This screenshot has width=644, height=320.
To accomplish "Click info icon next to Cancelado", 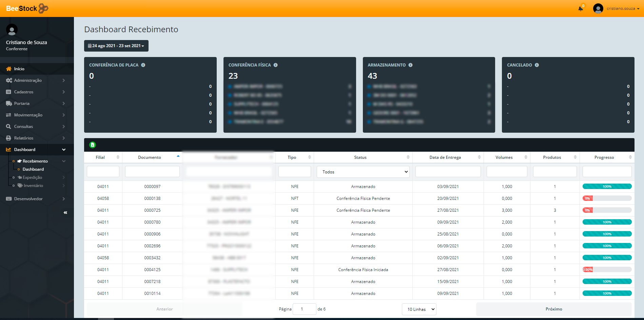I will click(537, 65).
